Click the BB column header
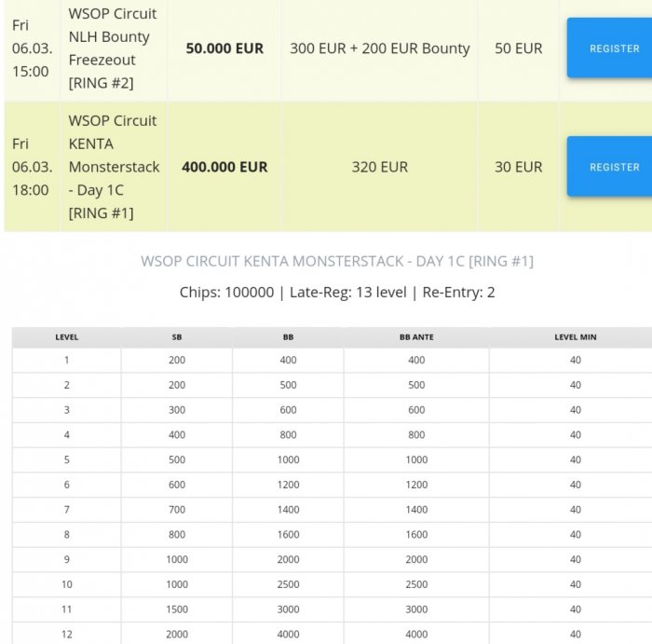652x644 pixels. (288, 337)
